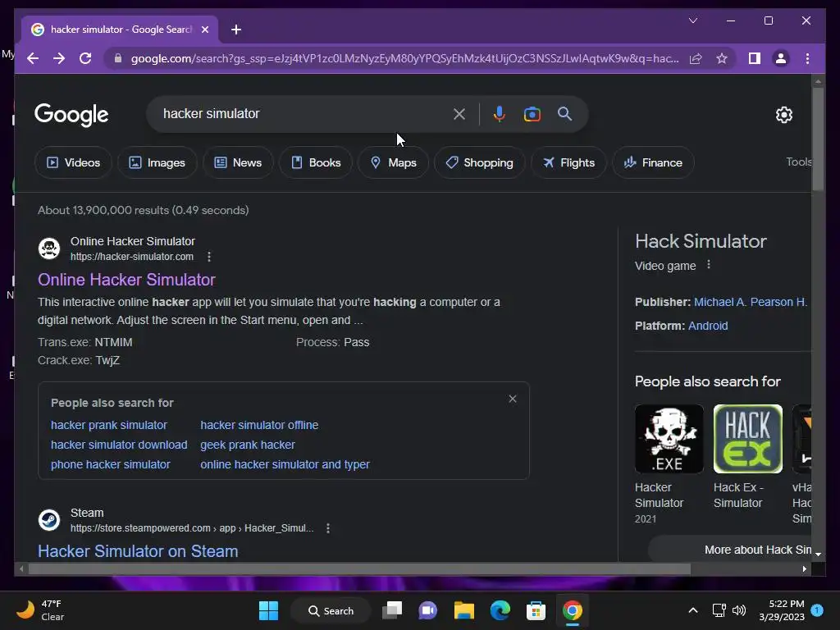Go back to the previous page
Viewport: 840px width, 630px height.
pos(33,58)
